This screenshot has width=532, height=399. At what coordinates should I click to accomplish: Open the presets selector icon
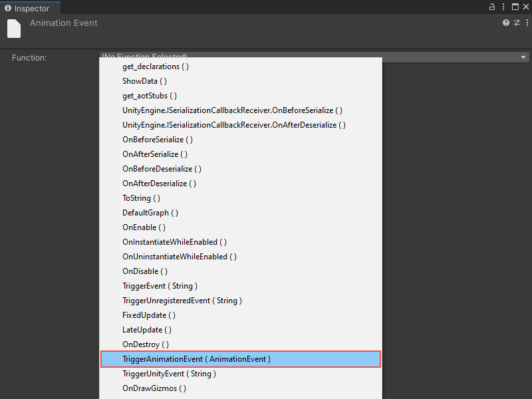click(x=516, y=23)
